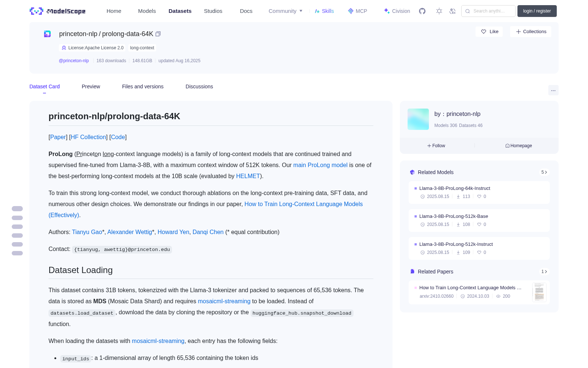Switch language with the translate icon
The width and height of the screenshot is (588, 368).
pyautogui.click(x=453, y=11)
